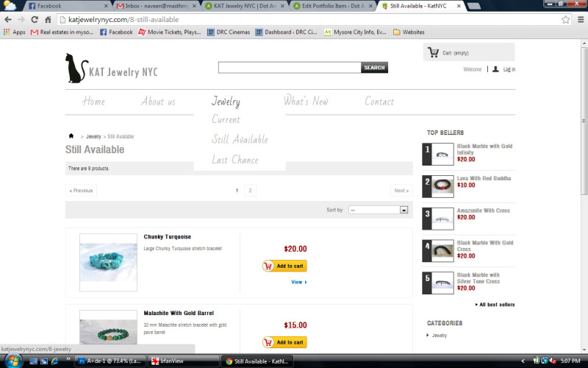Open the All best sellers link
The width and height of the screenshot is (588, 368).
point(496,304)
